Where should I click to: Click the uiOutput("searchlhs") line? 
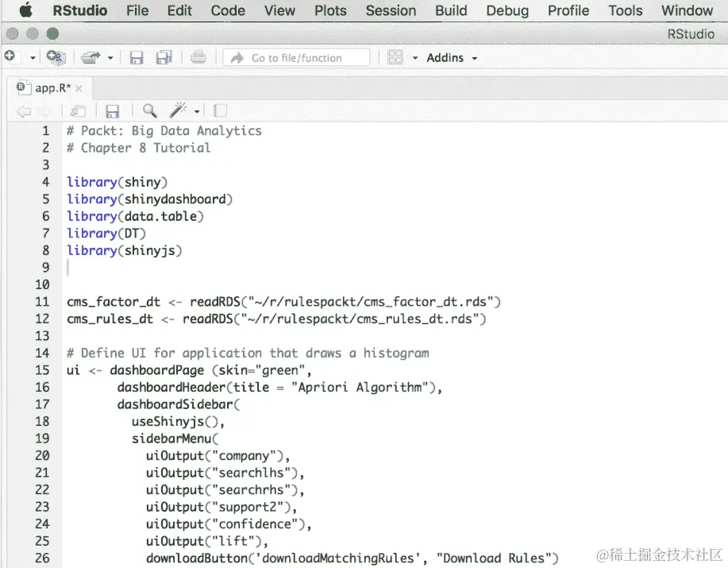(225, 473)
